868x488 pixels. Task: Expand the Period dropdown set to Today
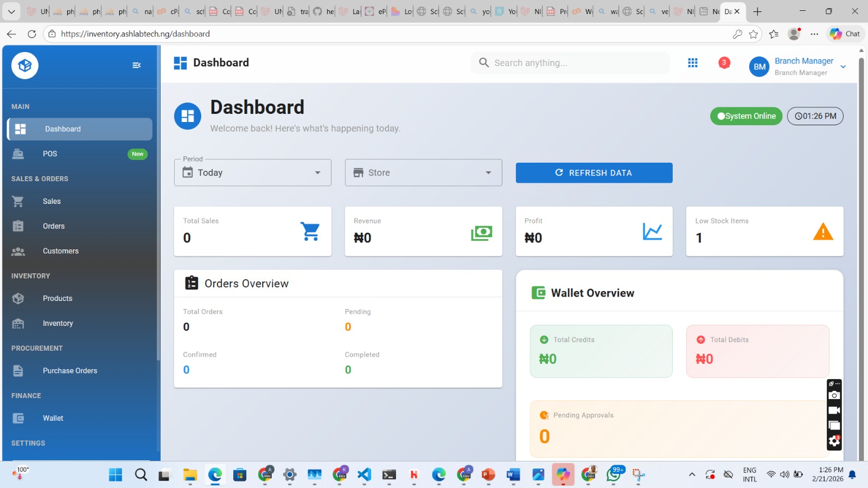click(x=253, y=172)
